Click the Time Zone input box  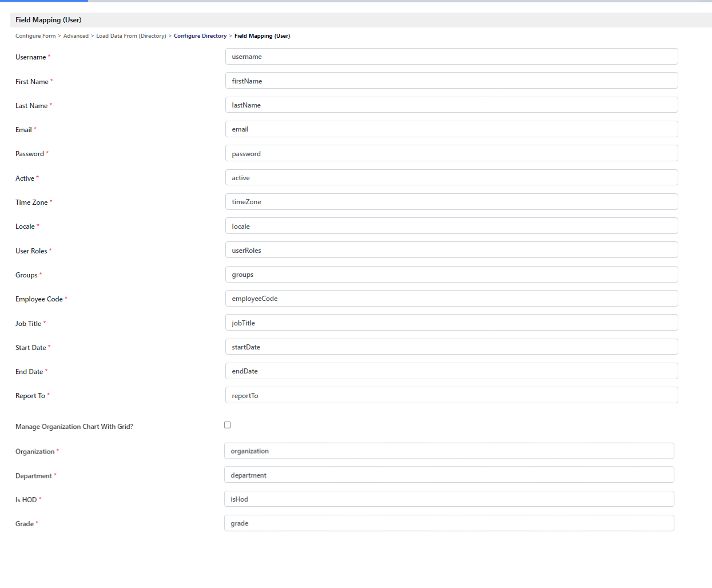(452, 202)
